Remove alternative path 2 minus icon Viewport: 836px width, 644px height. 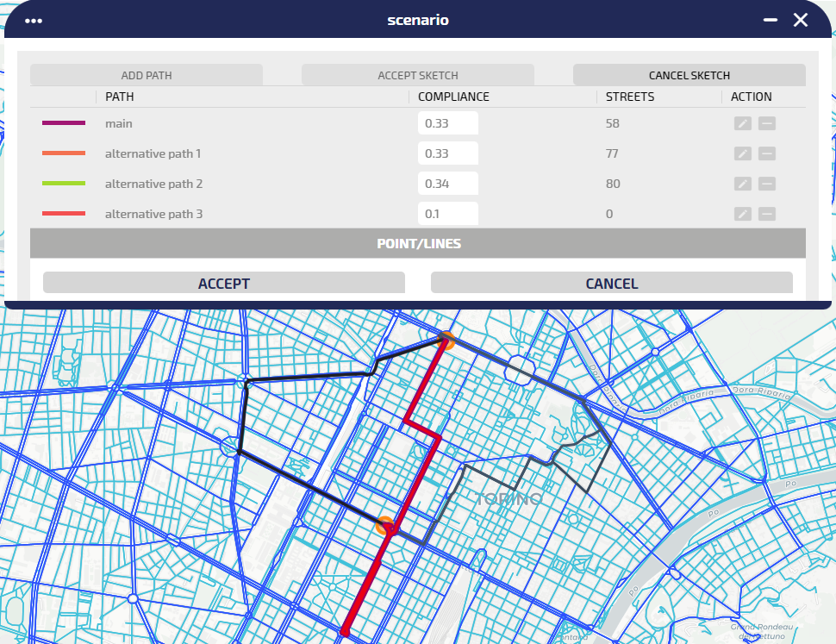click(x=766, y=184)
